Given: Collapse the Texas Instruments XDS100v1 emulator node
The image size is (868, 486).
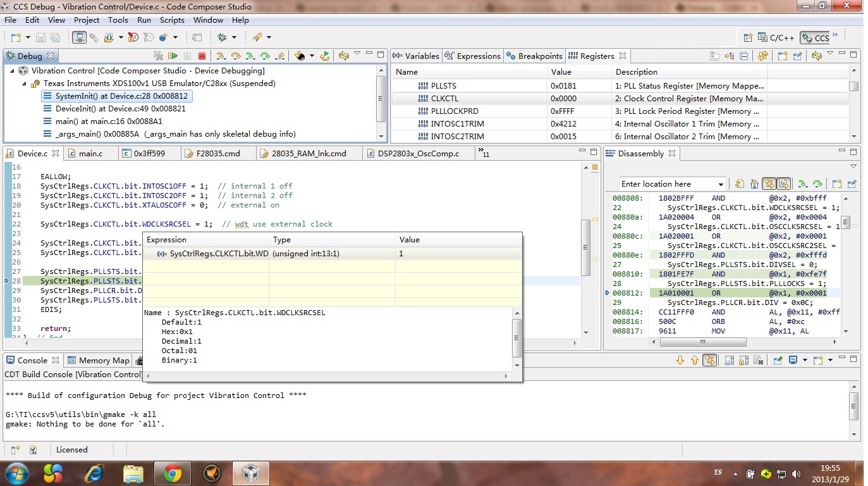Looking at the screenshot, I should tap(24, 84).
